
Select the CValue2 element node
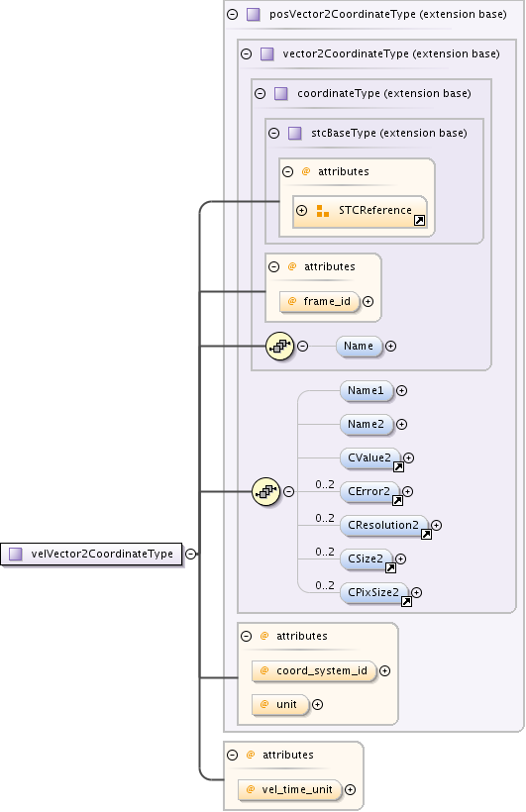[370, 458]
